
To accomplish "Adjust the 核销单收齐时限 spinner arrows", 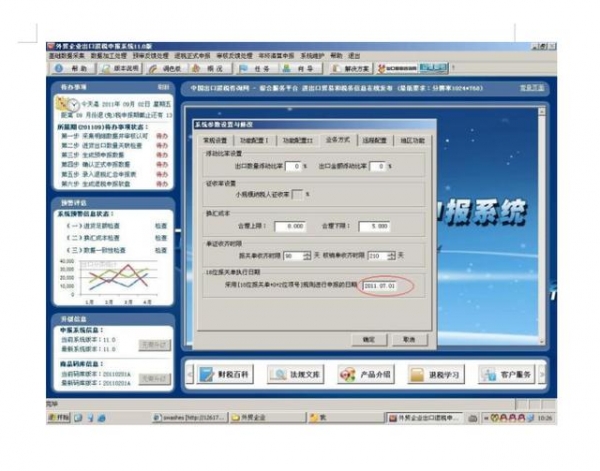I will pyautogui.click(x=391, y=255).
